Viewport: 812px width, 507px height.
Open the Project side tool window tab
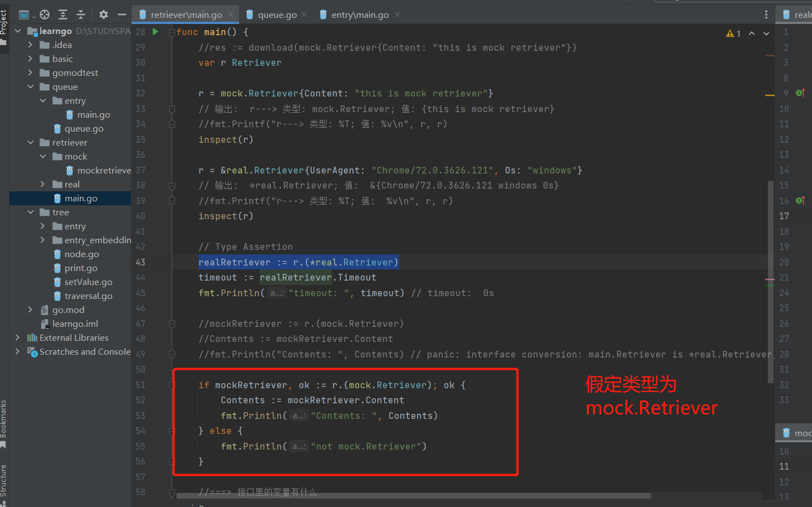4,27
